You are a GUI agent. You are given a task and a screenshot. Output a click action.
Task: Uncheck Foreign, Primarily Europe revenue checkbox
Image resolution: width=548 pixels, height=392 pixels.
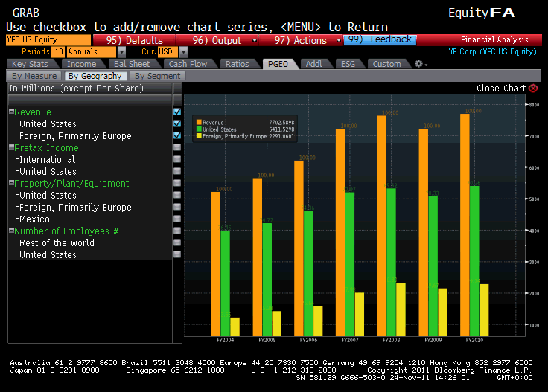click(177, 135)
